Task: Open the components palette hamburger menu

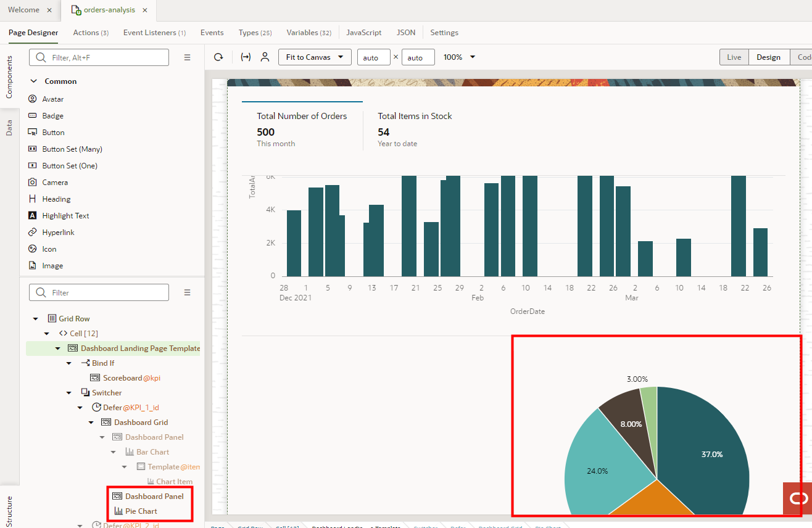Action: (x=187, y=57)
